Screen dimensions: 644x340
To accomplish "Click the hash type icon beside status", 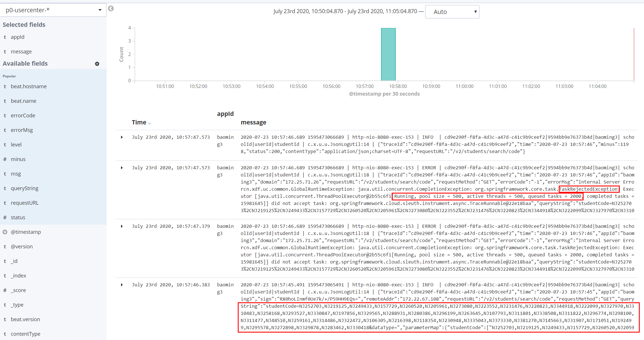I will point(5,218).
